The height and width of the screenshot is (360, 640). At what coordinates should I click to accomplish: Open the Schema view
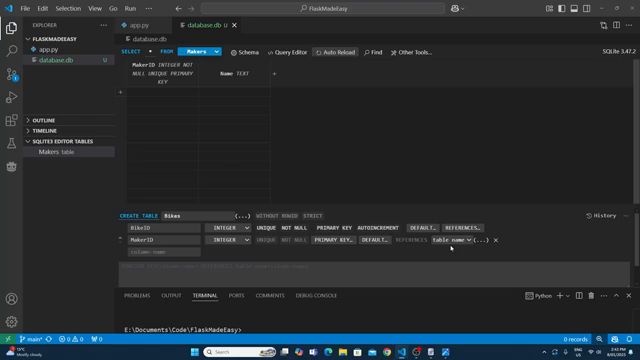click(245, 52)
